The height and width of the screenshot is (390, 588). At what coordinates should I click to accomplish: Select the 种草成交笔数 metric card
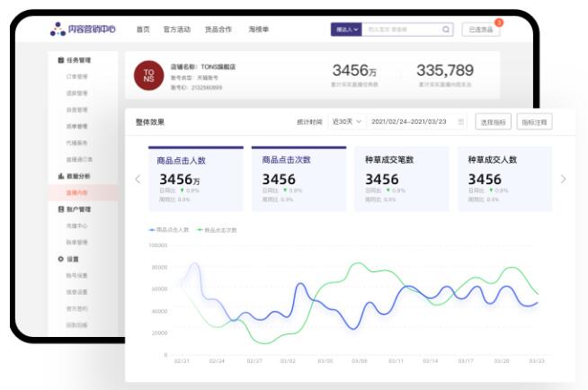click(402, 179)
